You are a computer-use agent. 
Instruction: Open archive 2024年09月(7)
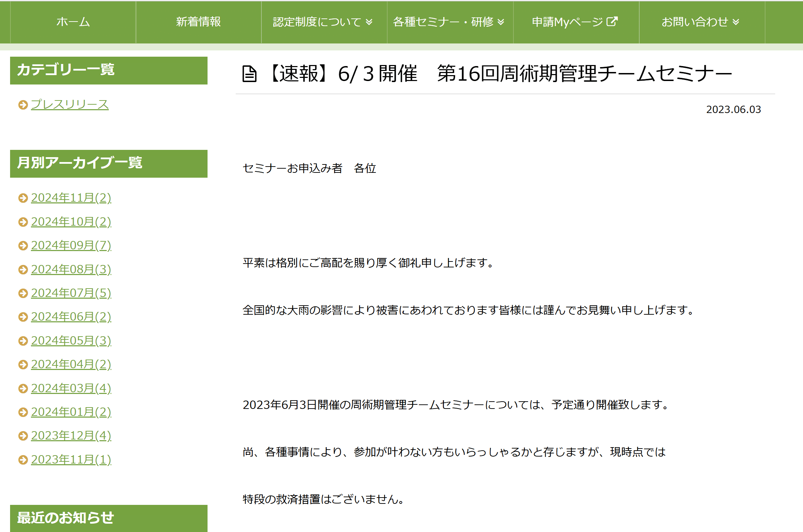coord(71,245)
